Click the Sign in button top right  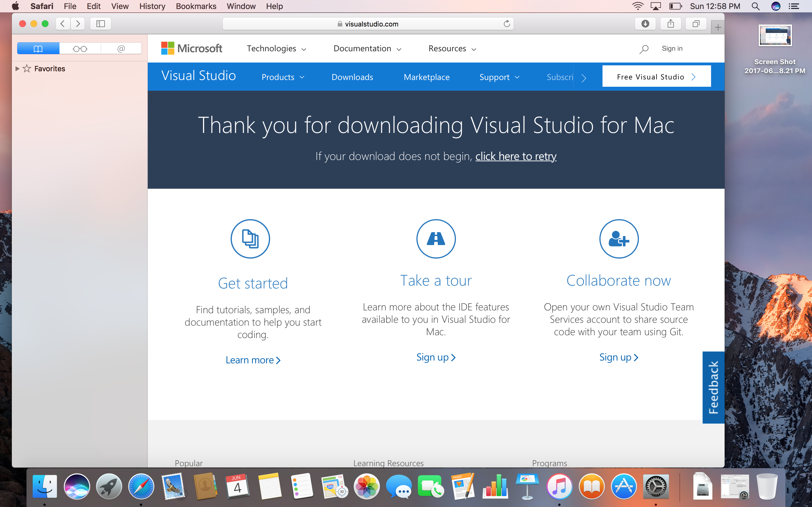672,48
